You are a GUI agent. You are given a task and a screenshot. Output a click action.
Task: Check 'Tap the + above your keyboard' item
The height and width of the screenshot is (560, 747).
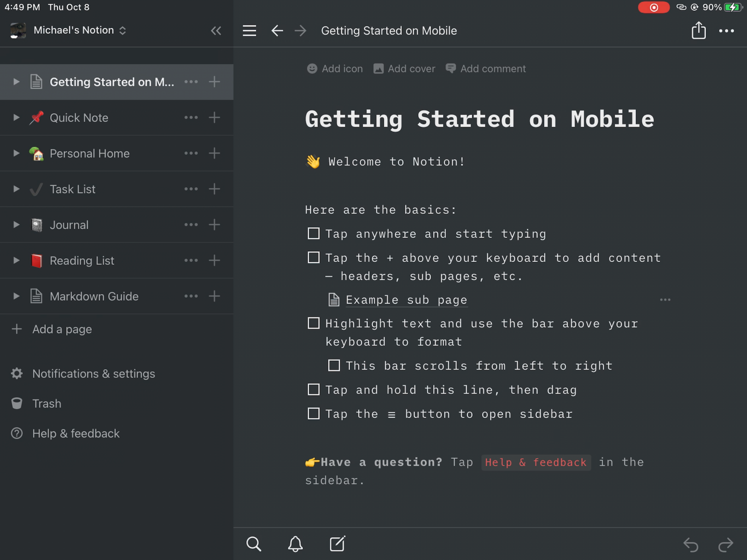314,257
